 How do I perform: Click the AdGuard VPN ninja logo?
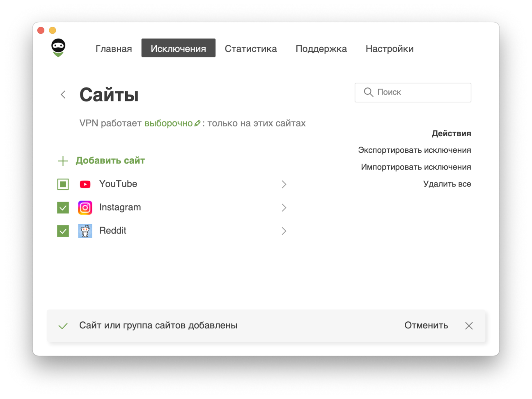[58, 48]
